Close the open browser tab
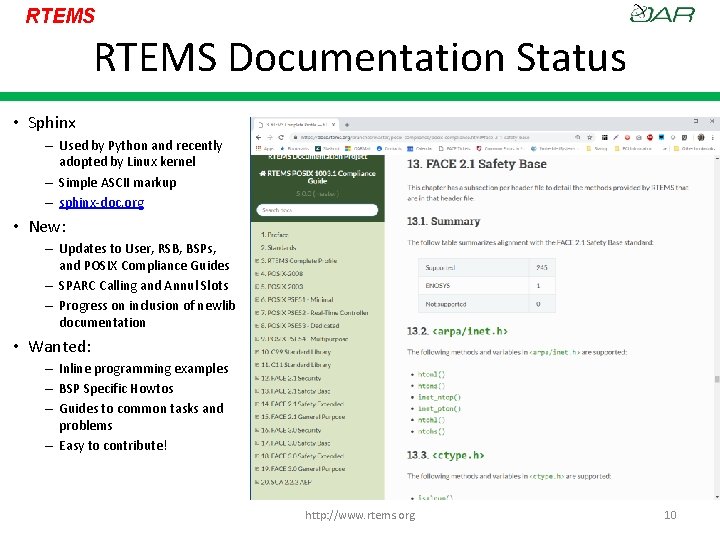Viewport: 720px width, 540px height. tap(334, 124)
